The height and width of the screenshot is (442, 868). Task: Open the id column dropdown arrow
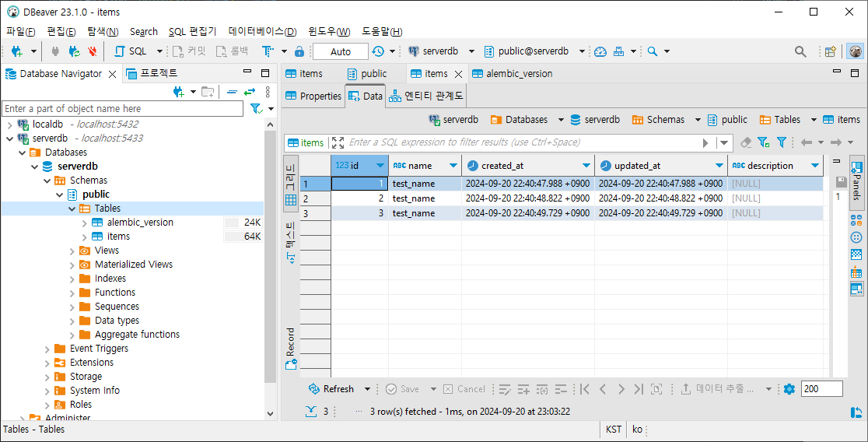point(380,166)
